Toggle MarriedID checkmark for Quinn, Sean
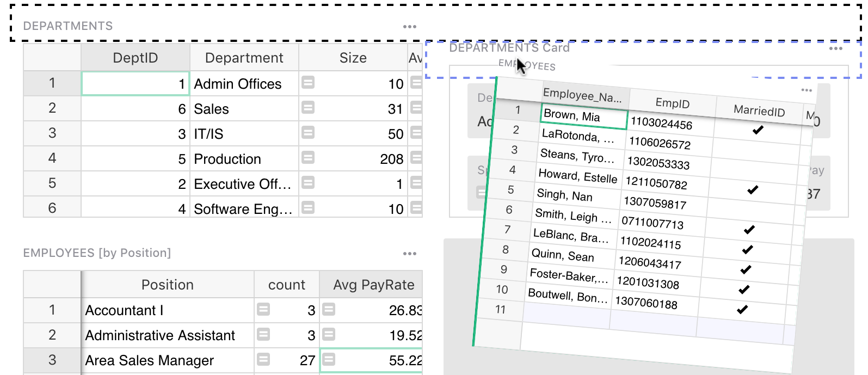The width and height of the screenshot is (868, 375). 746,269
